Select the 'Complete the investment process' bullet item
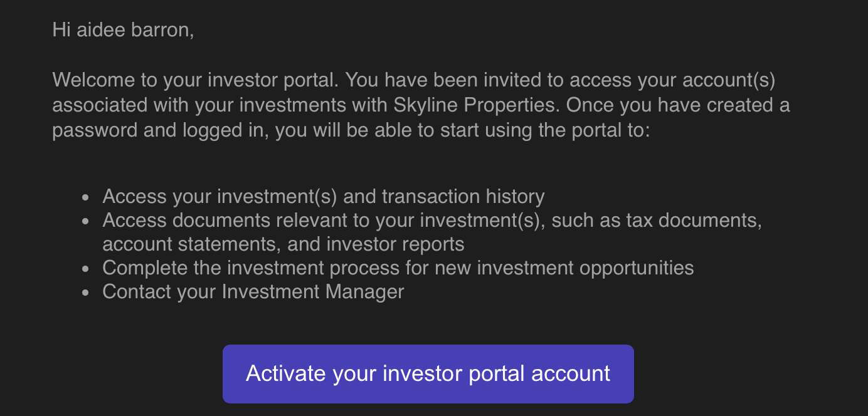Viewport: 868px width, 416px height. click(398, 268)
